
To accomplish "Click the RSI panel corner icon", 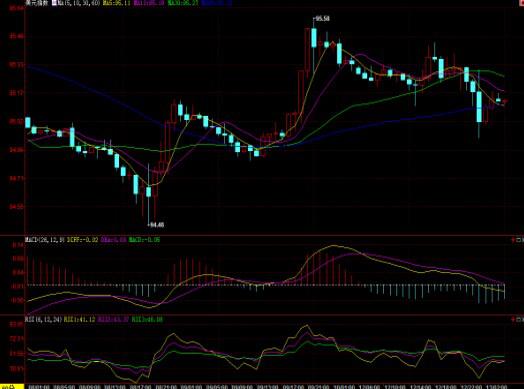I will click(518, 320).
